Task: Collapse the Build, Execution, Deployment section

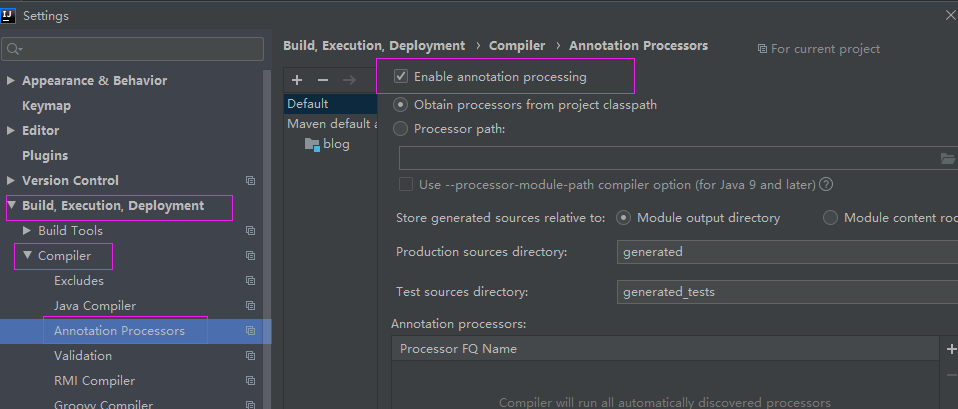Action: [x=11, y=206]
